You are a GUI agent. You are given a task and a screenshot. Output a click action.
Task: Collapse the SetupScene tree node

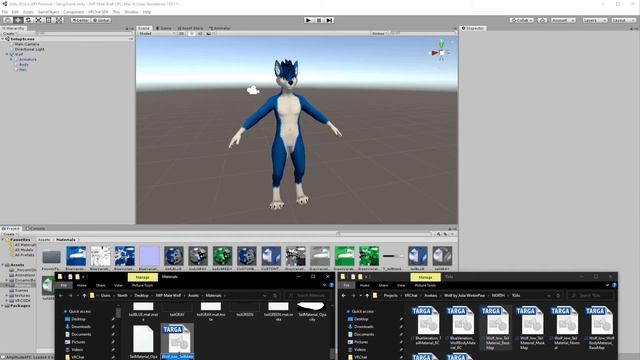3,39
